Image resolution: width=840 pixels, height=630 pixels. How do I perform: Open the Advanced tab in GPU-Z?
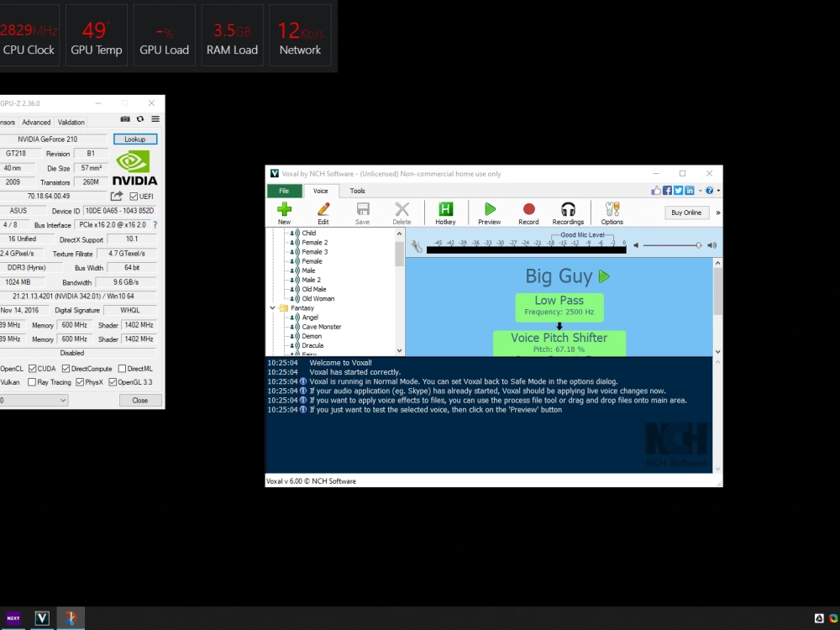(x=36, y=122)
